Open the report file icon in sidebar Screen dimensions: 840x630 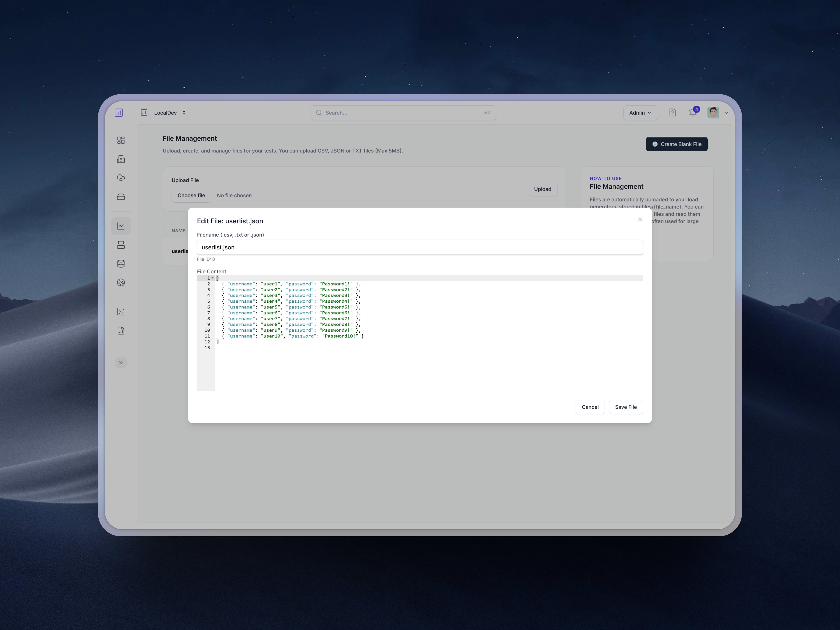121,331
